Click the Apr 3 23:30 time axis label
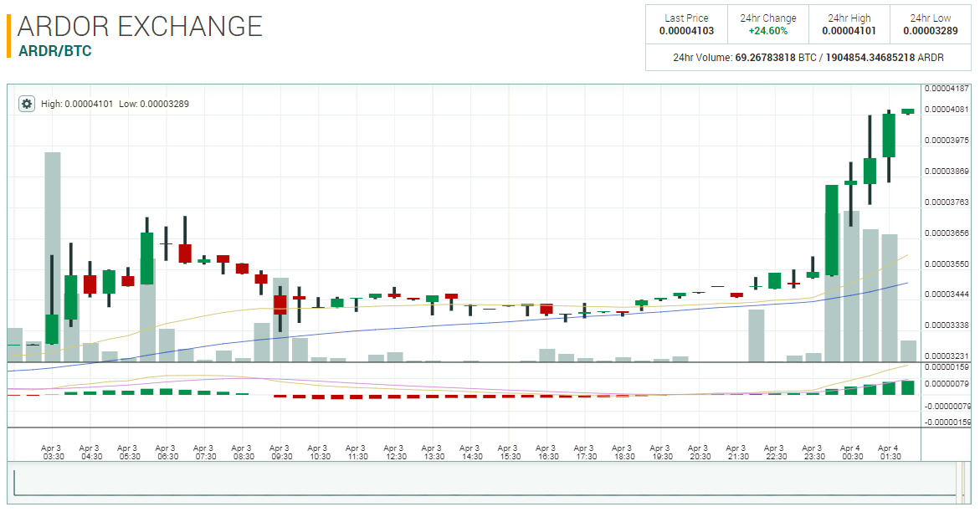This screenshot has width=980, height=512. [813, 452]
